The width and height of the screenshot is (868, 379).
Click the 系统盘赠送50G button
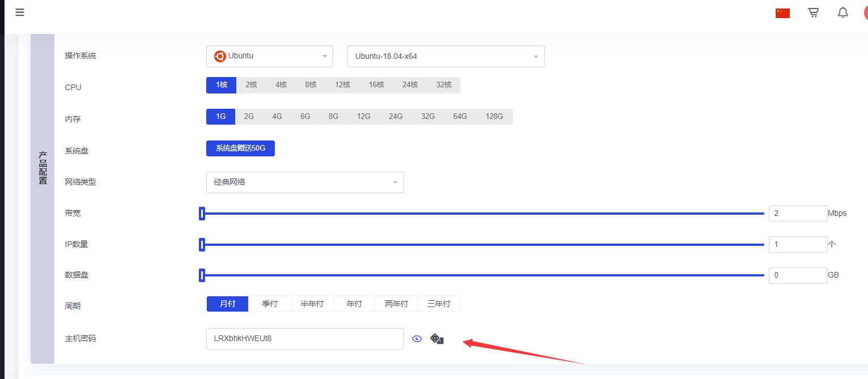tap(240, 148)
